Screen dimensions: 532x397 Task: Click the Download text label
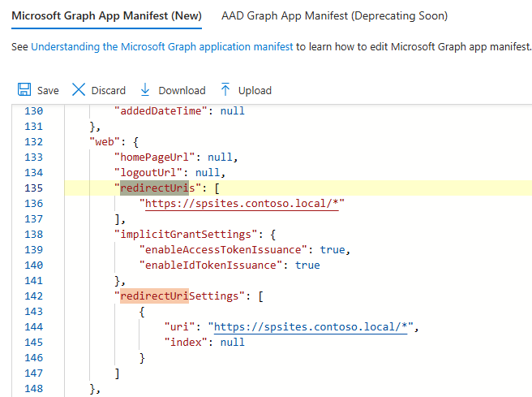pyautogui.click(x=182, y=91)
